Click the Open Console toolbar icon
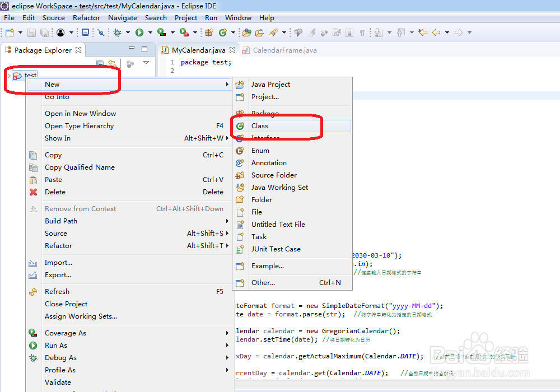 [85, 32]
